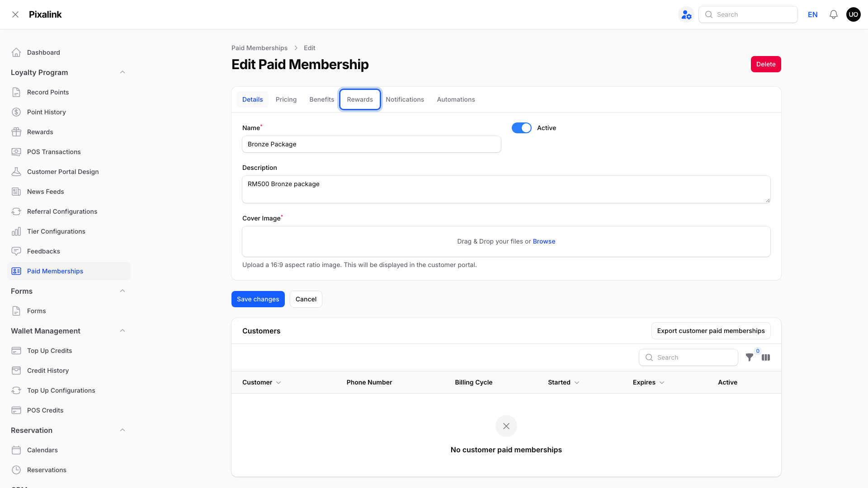868x488 pixels.
Task: Open Feedbacks via its chat bubble icon
Action: point(16,251)
